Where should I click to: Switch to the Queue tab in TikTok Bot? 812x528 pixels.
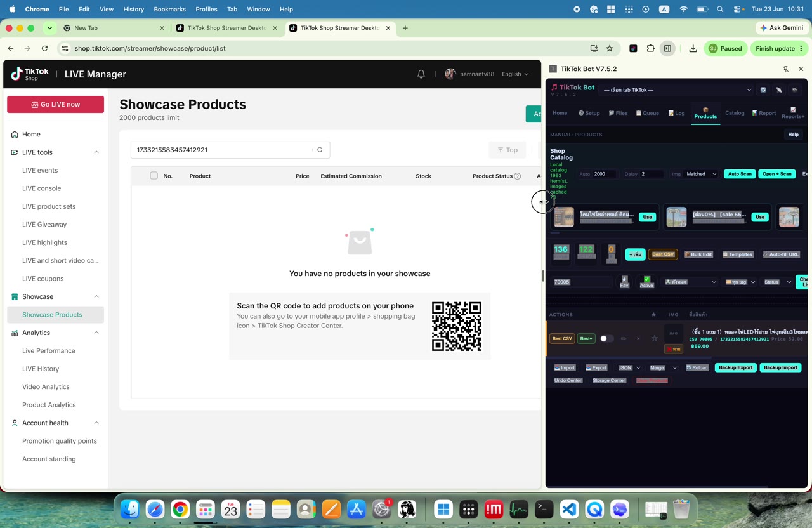[648, 113]
